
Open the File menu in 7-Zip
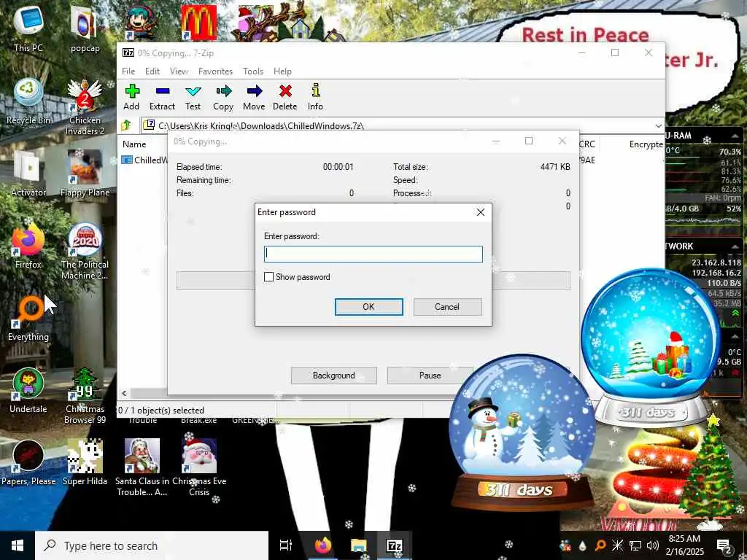[128, 71]
